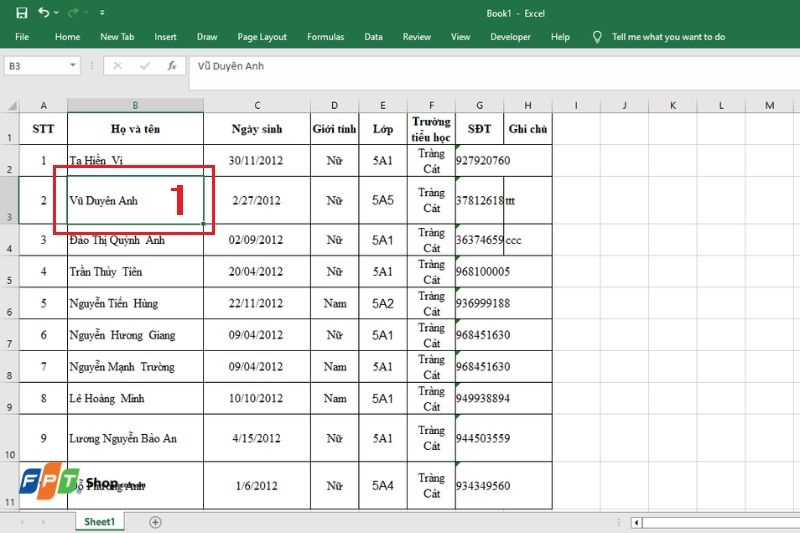Click the Select All corner triangle

[11, 106]
